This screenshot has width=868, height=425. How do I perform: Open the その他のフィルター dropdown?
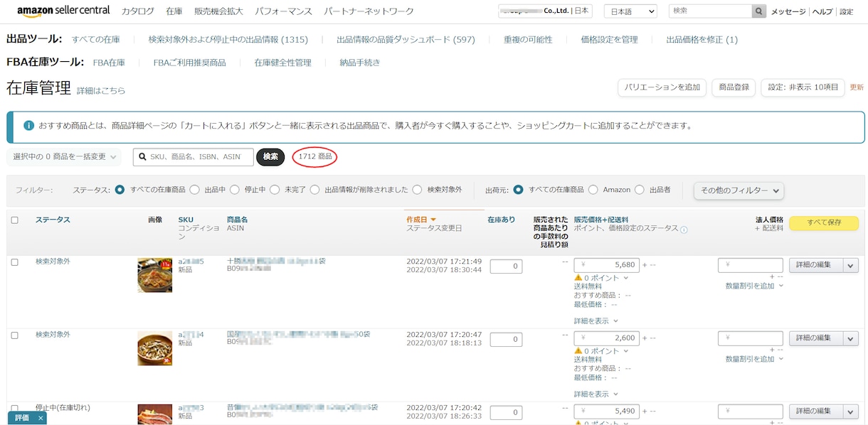pos(739,190)
